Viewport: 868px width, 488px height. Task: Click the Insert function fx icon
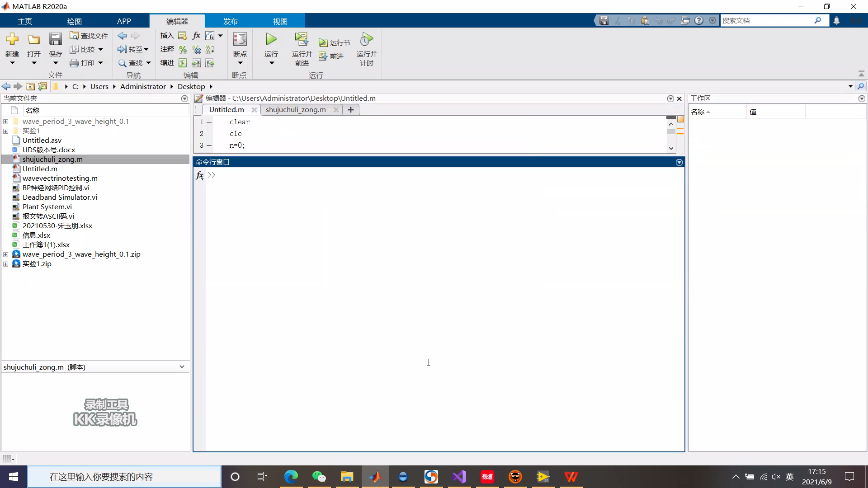pos(196,36)
